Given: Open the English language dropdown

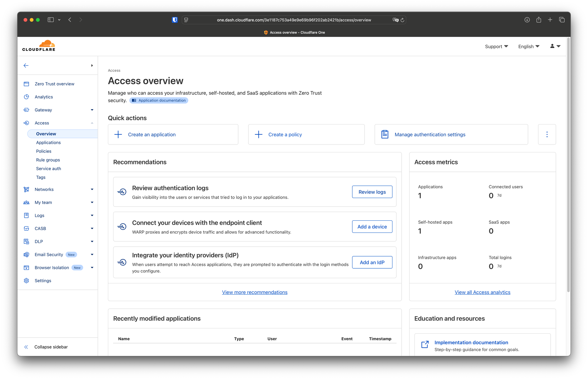Looking at the screenshot, I should point(529,46).
